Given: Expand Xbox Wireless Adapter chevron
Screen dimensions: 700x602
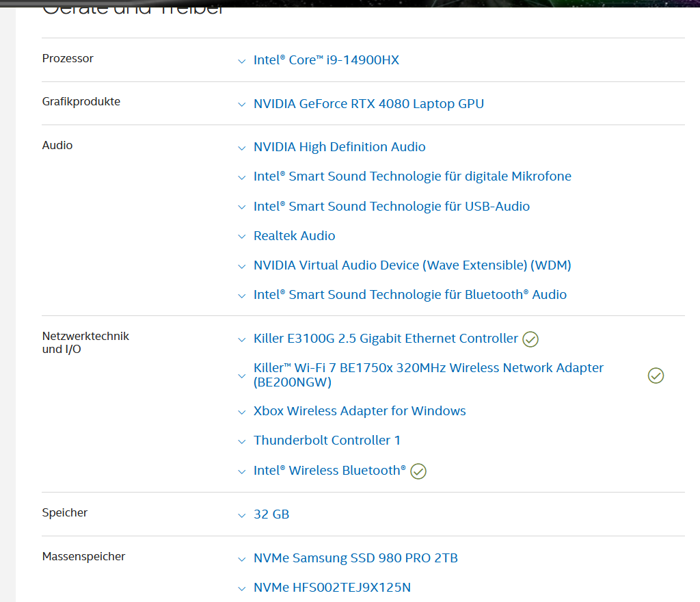Looking at the screenshot, I should click(x=241, y=412).
